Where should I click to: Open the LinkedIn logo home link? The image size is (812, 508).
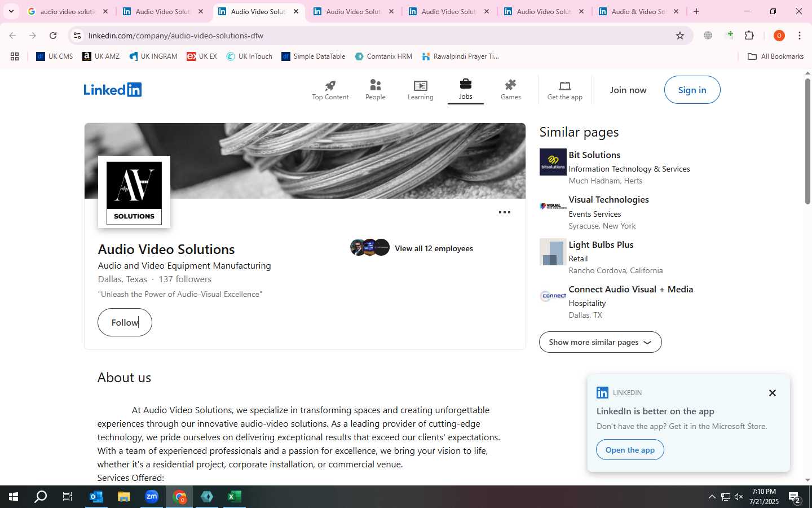coord(113,90)
